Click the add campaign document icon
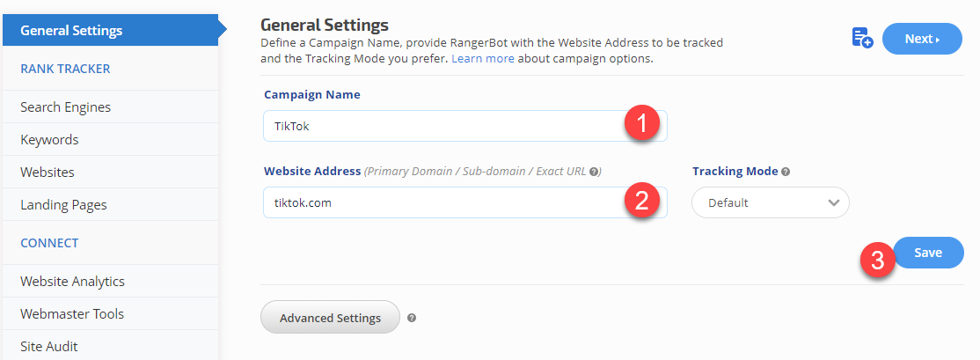 [x=861, y=38]
